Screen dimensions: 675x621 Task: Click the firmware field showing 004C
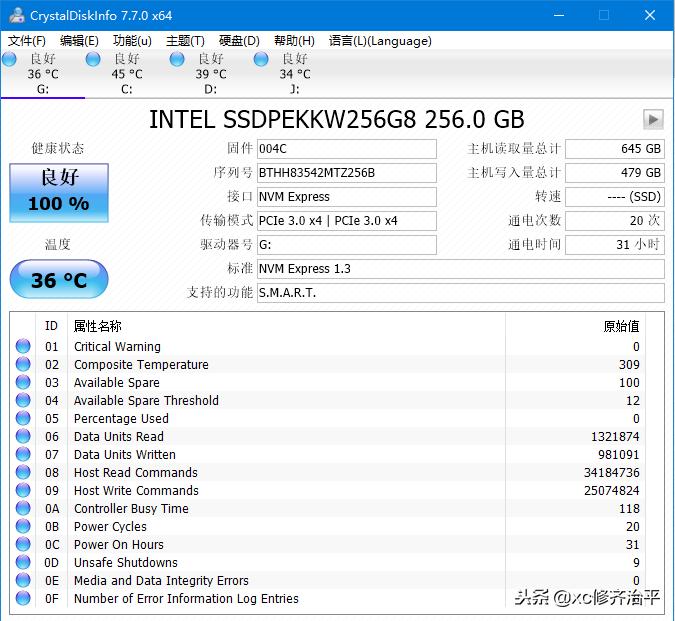(346, 149)
